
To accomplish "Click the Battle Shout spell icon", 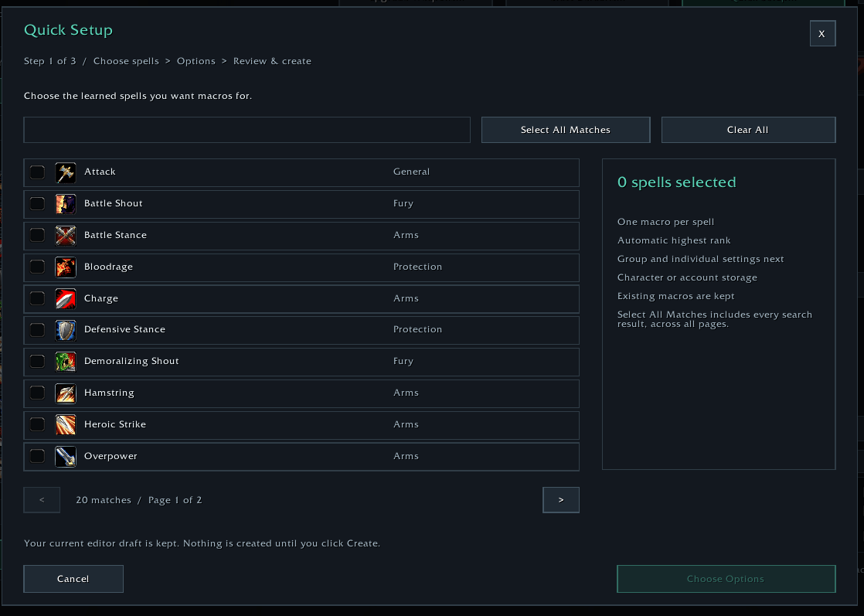I will [66, 204].
